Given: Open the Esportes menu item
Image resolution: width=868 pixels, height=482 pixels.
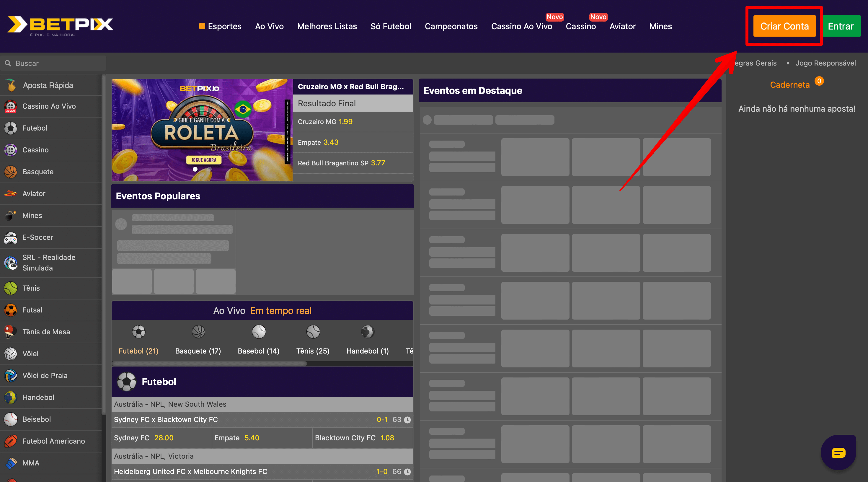Looking at the screenshot, I should tap(220, 26).
